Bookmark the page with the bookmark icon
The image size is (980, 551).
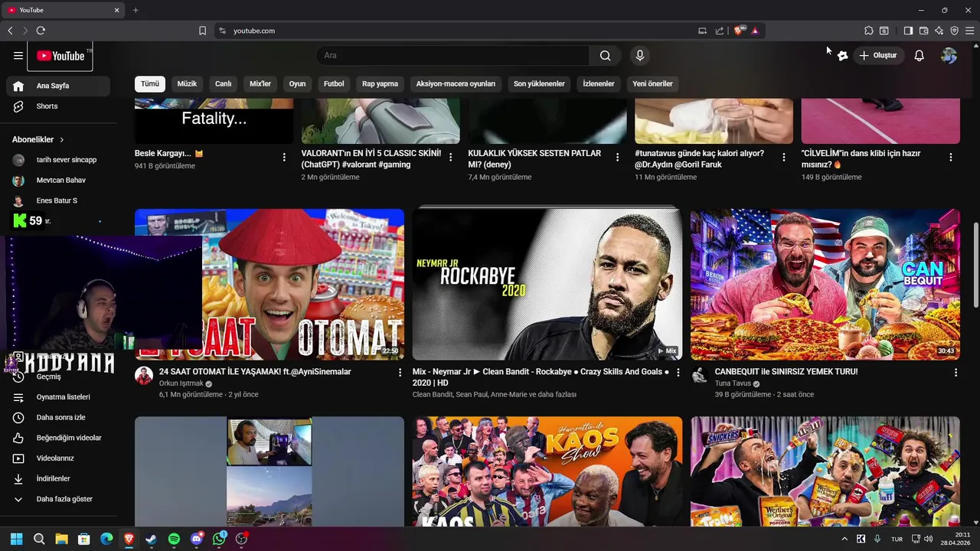(x=202, y=31)
